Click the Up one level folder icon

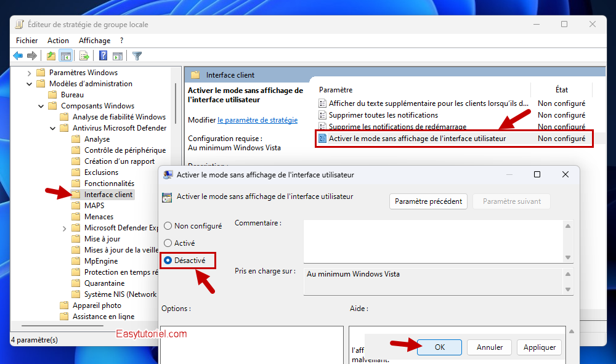(x=51, y=56)
